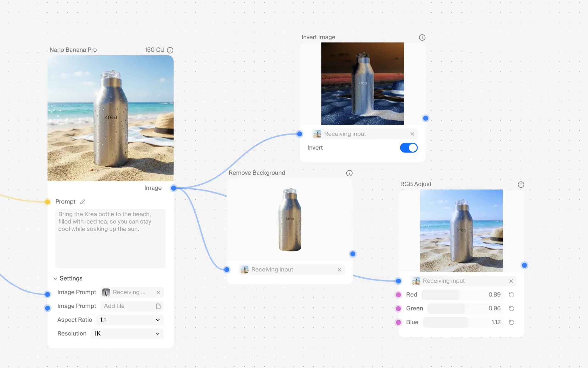
Task: Click the Nano Banana Pro info icon
Action: tap(170, 50)
